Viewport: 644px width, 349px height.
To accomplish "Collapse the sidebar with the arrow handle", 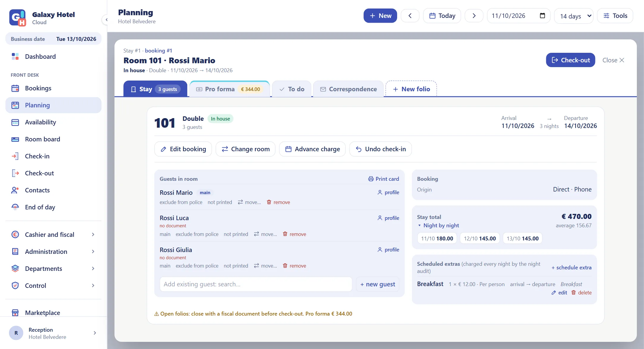I will click(106, 20).
